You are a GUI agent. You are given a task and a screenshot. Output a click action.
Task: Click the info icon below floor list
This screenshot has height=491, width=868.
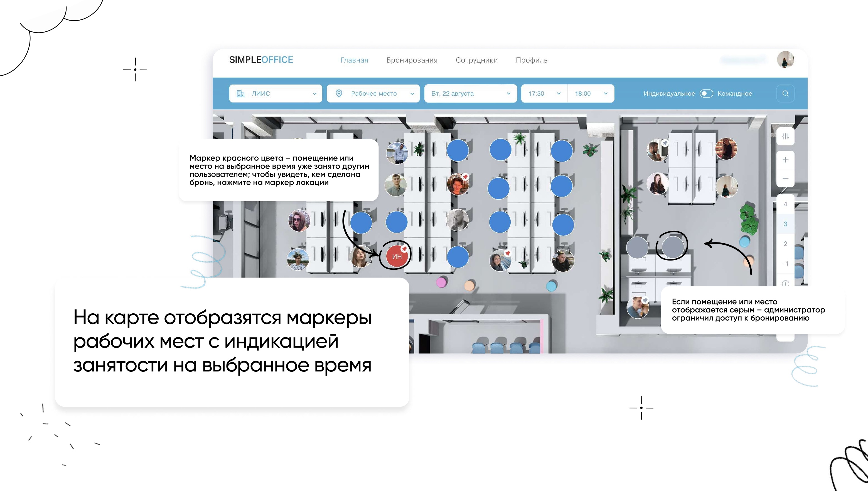(x=785, y=283)
